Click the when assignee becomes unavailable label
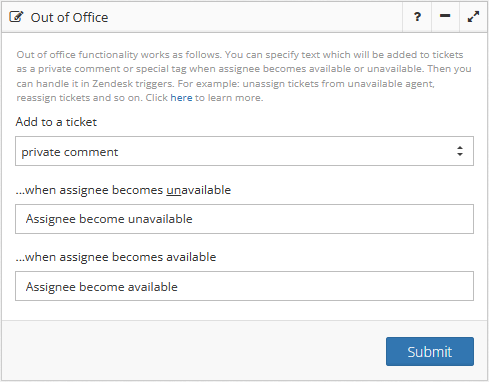Image resolution: width=489 pixels, height=382 pixels. (x=123, y=190)
